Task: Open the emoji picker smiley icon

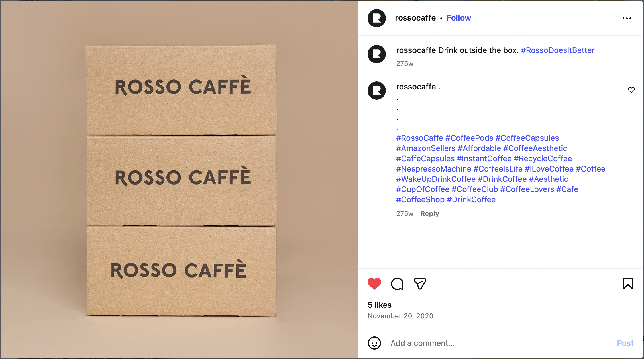Action: [374, 343]
